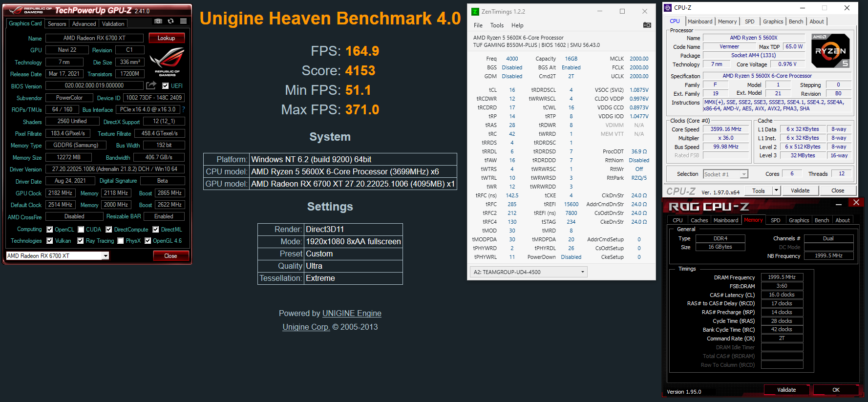Viewport: 868px width, 402px height.
Task: Click the Close button in GPU-Z
Action: pyautogui.click(x=170, y=255)
